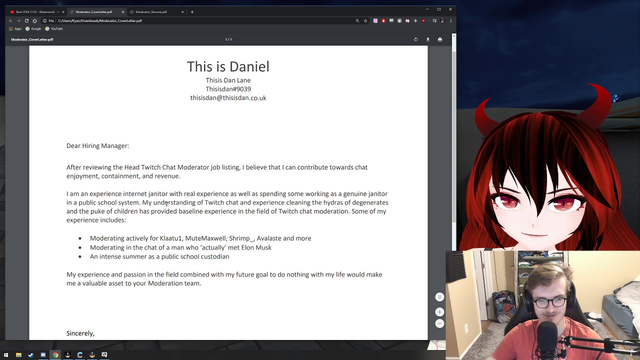Zoom in on the PDF
The image size is (640, 360).
pyautogui.click(x=440, y=312)
